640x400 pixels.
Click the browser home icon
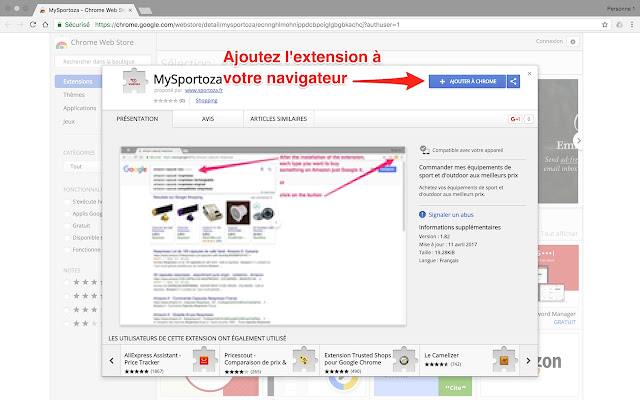[x=45, y=24]
